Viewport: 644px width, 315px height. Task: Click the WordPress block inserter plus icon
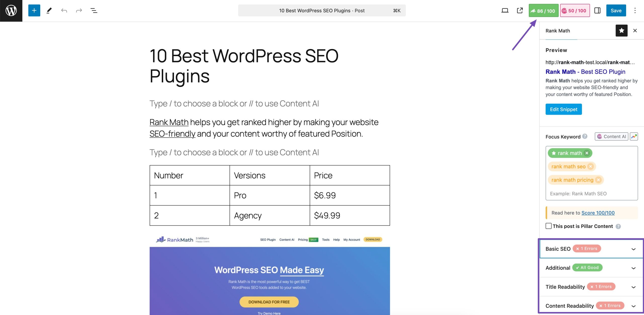tap(34, 10)
